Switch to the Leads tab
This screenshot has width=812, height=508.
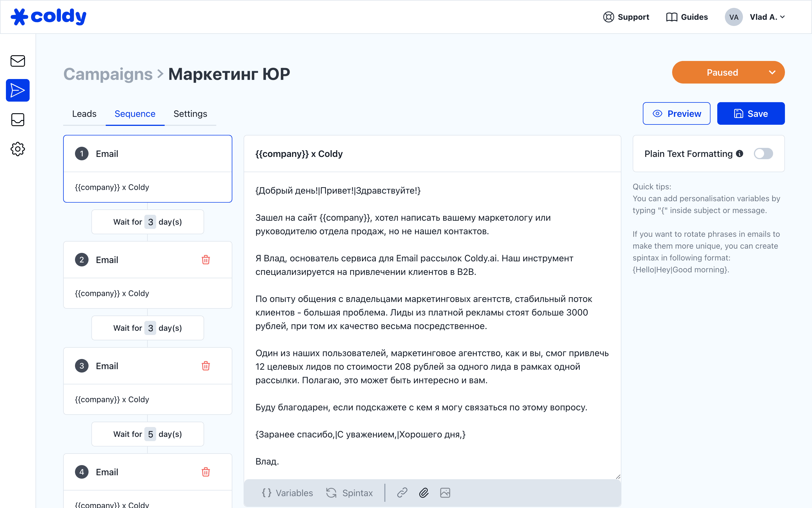pyautogui.click(x=84, y=114)
